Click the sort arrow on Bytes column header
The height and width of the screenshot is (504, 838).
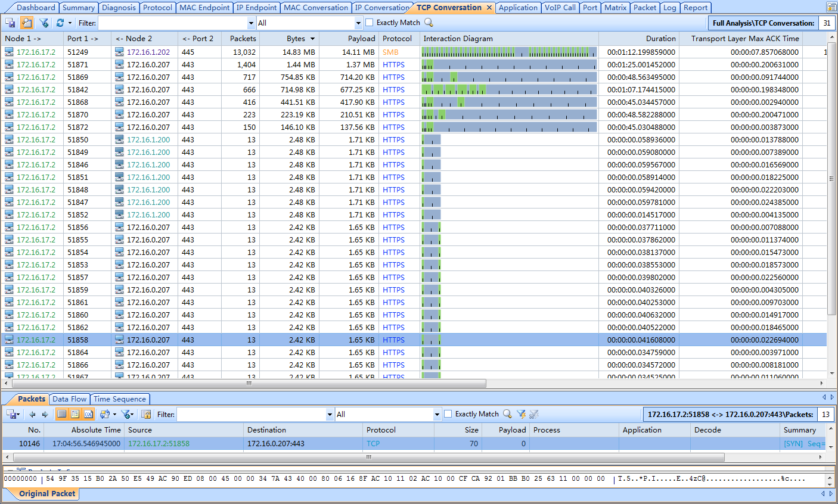[312, 39]
